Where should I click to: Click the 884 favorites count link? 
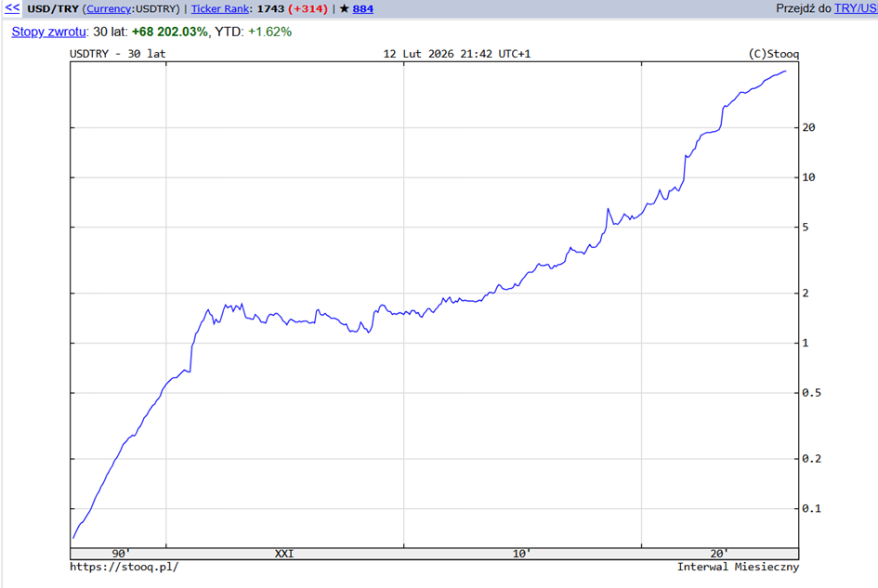(363, 8)
